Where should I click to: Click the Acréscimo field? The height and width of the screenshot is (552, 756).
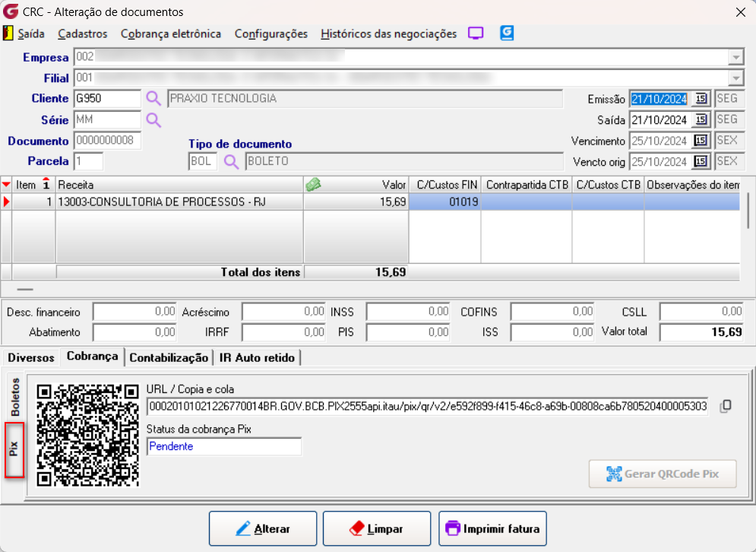click(283, 312)
